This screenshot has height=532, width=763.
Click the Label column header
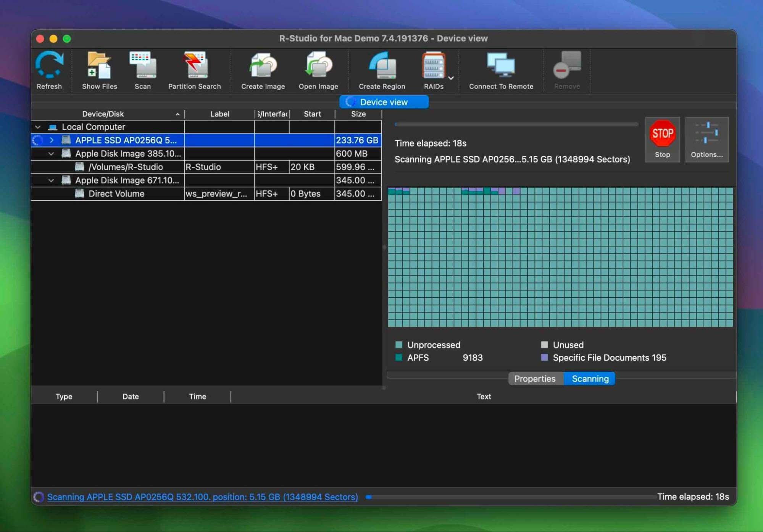219,114
